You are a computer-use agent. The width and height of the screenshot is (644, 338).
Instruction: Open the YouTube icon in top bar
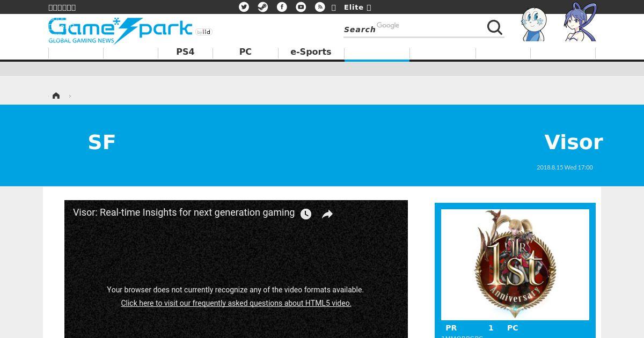click(x=301, y=7)
